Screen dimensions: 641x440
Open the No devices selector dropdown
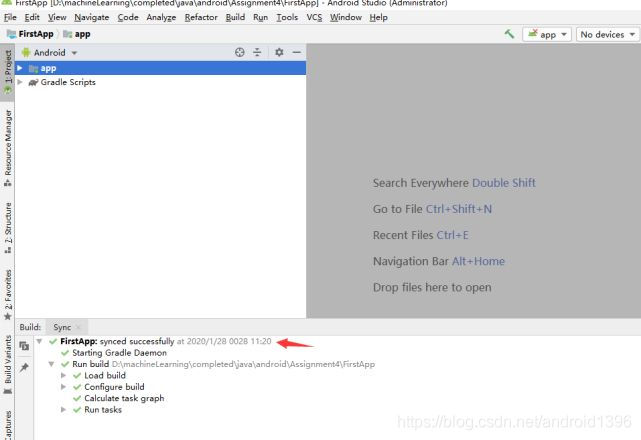coord(607,34)
